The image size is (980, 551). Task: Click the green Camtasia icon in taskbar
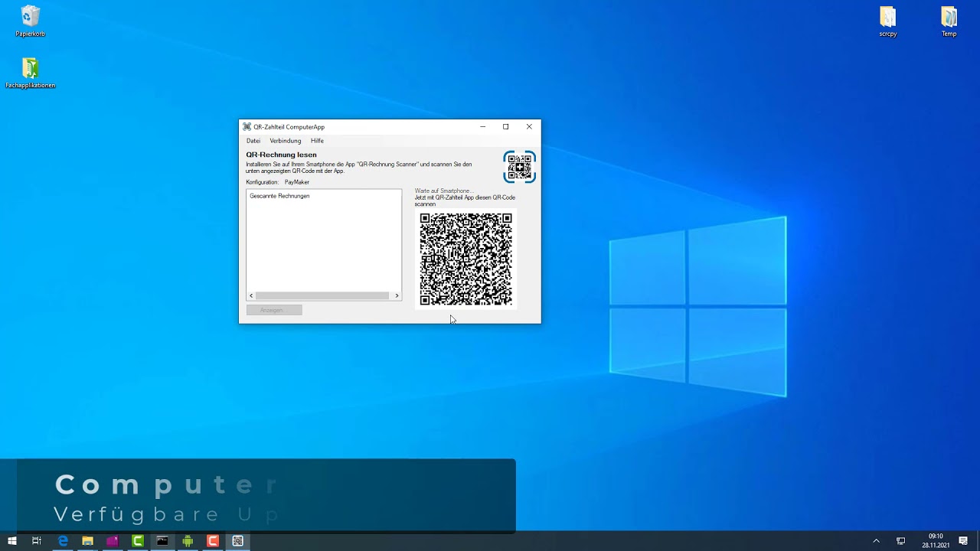pyautogui.click(x=138, y=541)
